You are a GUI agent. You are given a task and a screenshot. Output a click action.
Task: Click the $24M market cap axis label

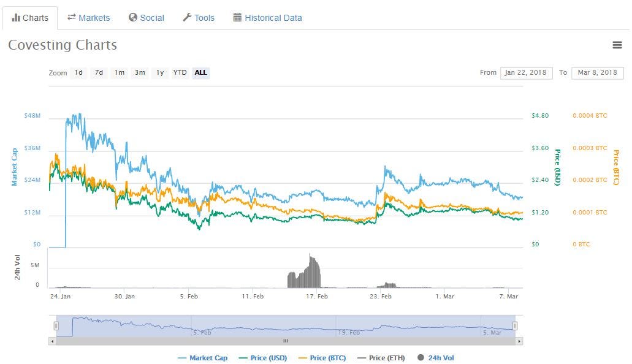coord(32,180)
